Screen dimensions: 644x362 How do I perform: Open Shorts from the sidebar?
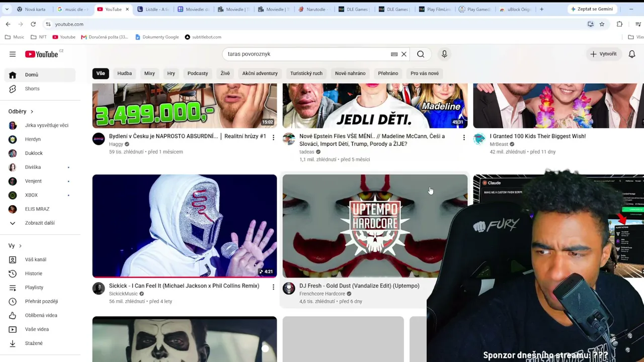[40, 89]
